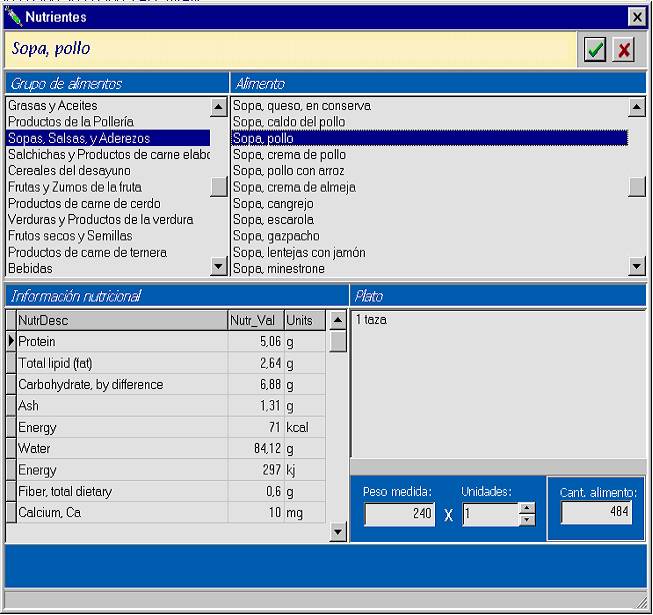Click the Cant. alimento value field
The height and width of the screenshot is (615, 653).
pyautogui.click(x=596, y=512)
